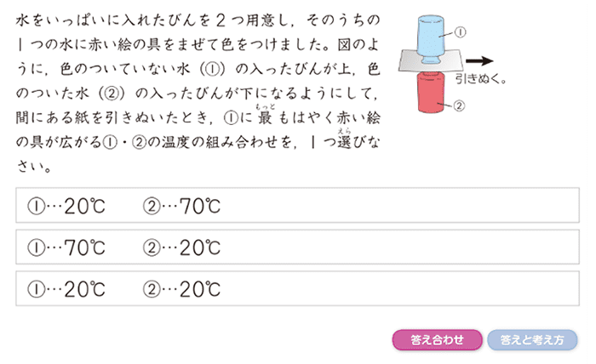
Task: Click circled ② in the second answer row
Action: [x=152, y=248]
